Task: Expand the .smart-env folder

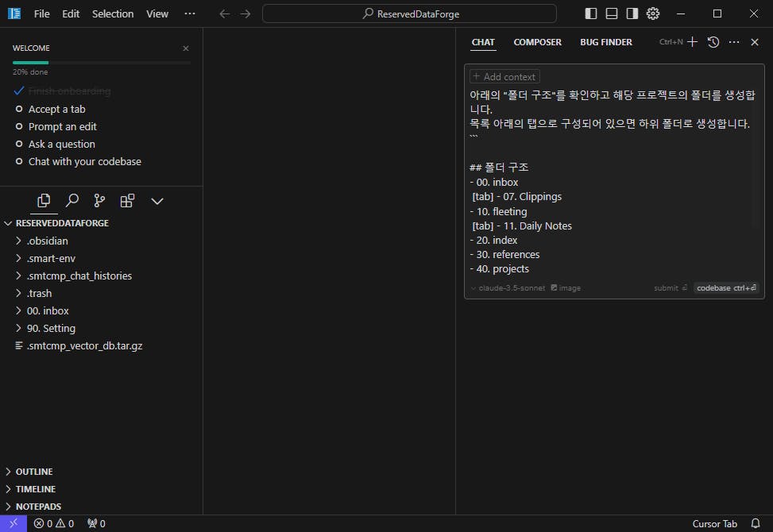Action: [x=101, y=258]
